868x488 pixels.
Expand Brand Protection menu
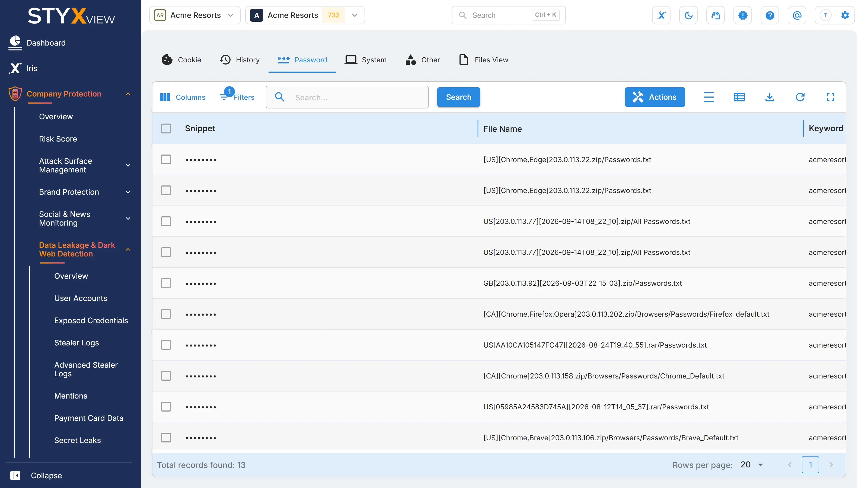coord(84,192)
